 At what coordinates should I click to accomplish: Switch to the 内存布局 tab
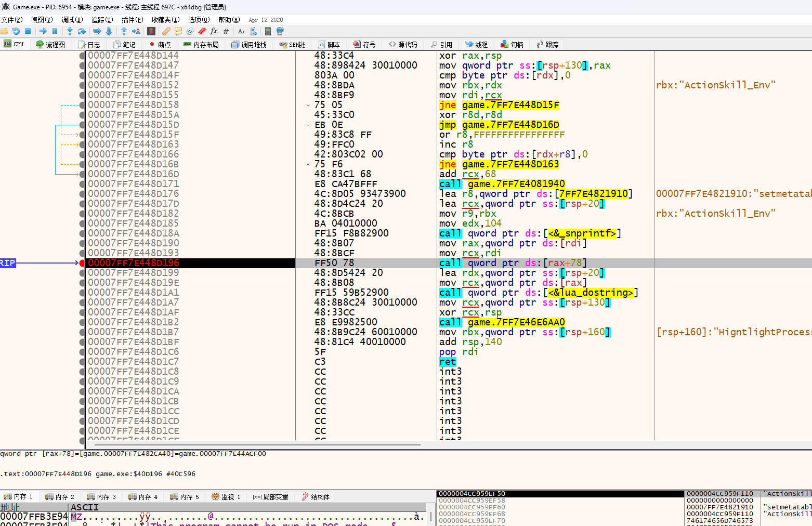(201, 44)
